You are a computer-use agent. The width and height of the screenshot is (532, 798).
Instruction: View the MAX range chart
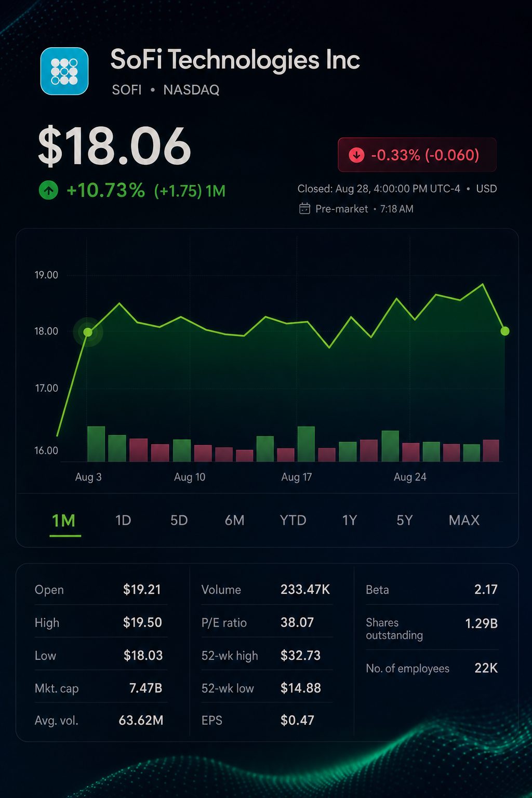click(464, 520)
